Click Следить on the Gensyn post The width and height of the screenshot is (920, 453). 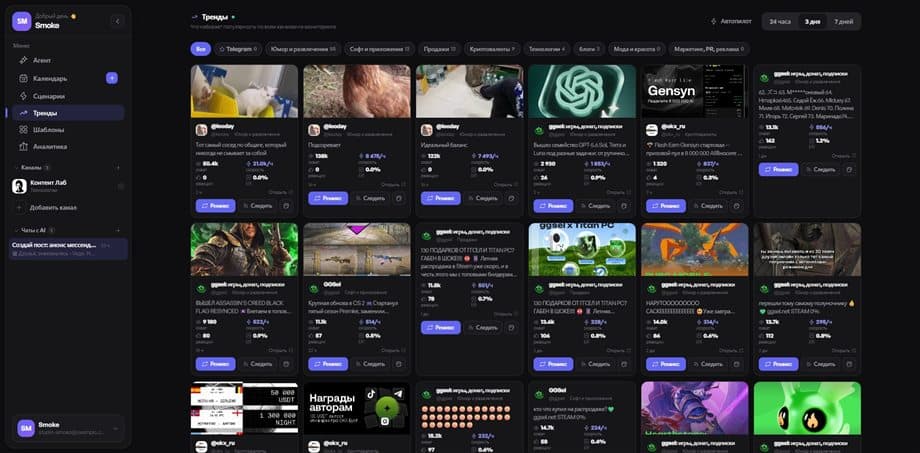(x=708, y=206)
